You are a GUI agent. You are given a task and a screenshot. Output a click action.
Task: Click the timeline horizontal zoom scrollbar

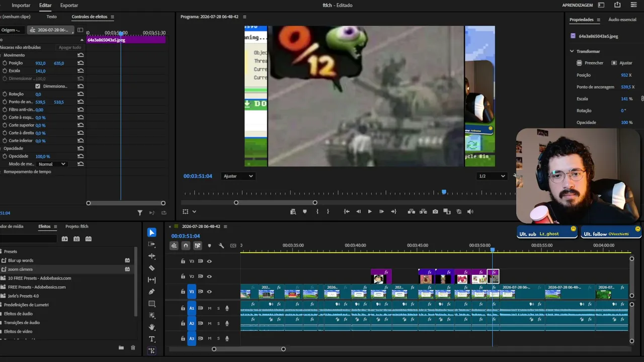pos(249,349)
